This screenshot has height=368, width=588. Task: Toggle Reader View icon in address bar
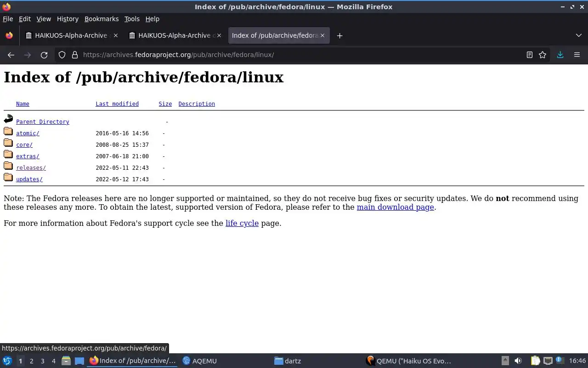[530, 55]
